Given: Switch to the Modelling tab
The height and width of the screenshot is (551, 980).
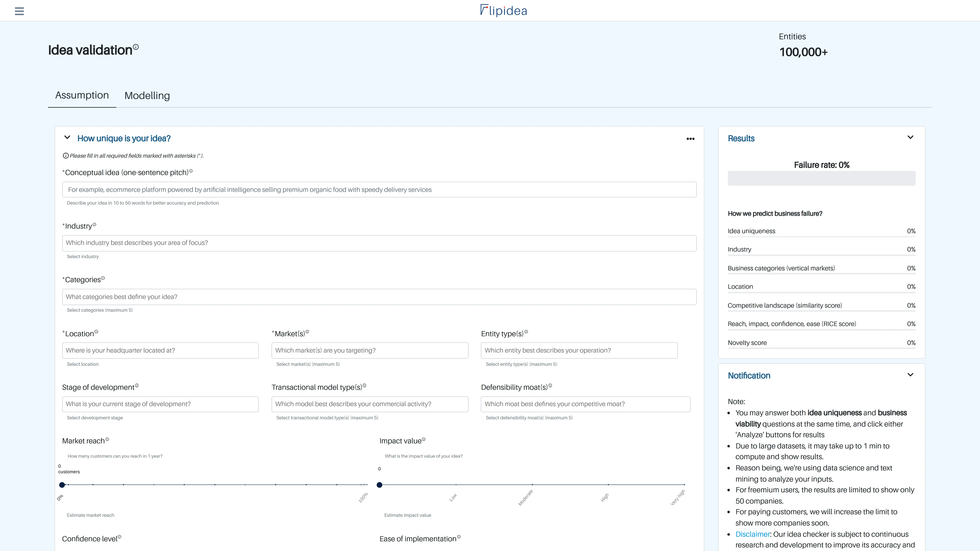Looking at the screenshot, I should (147, 95).
